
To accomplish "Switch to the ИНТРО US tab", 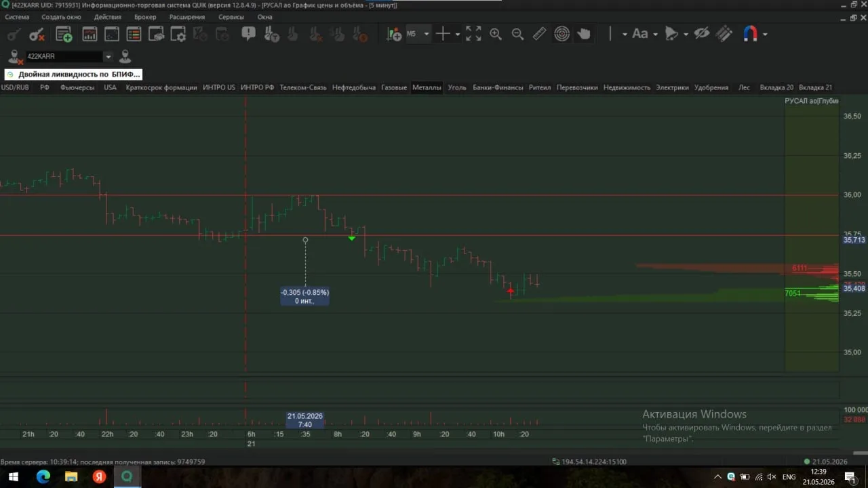I will [x=219, y=87].
